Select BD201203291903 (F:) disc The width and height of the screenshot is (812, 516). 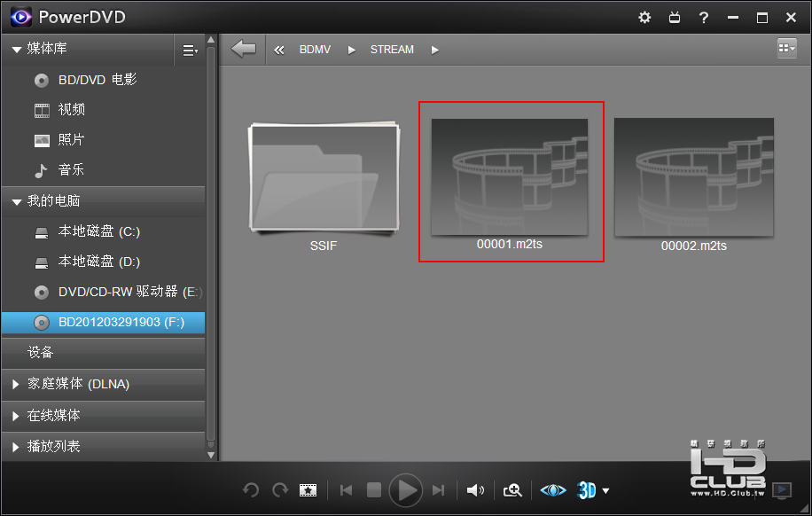(x=103, y=322)
